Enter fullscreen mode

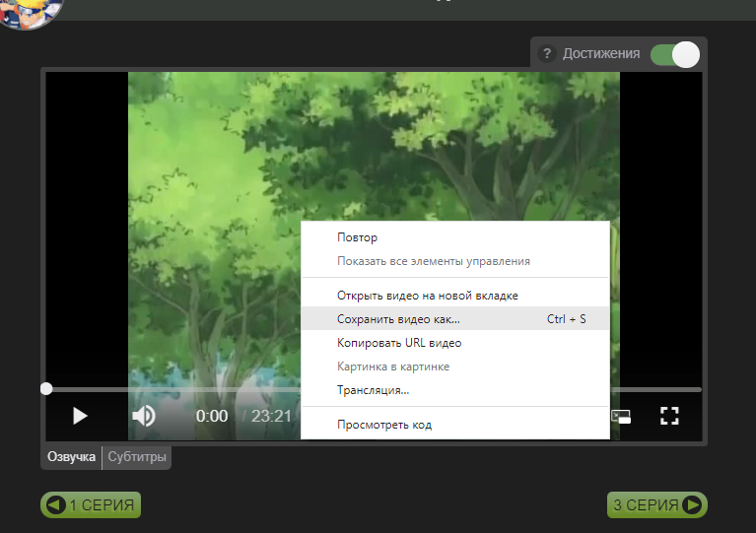(x=669, y=416)
